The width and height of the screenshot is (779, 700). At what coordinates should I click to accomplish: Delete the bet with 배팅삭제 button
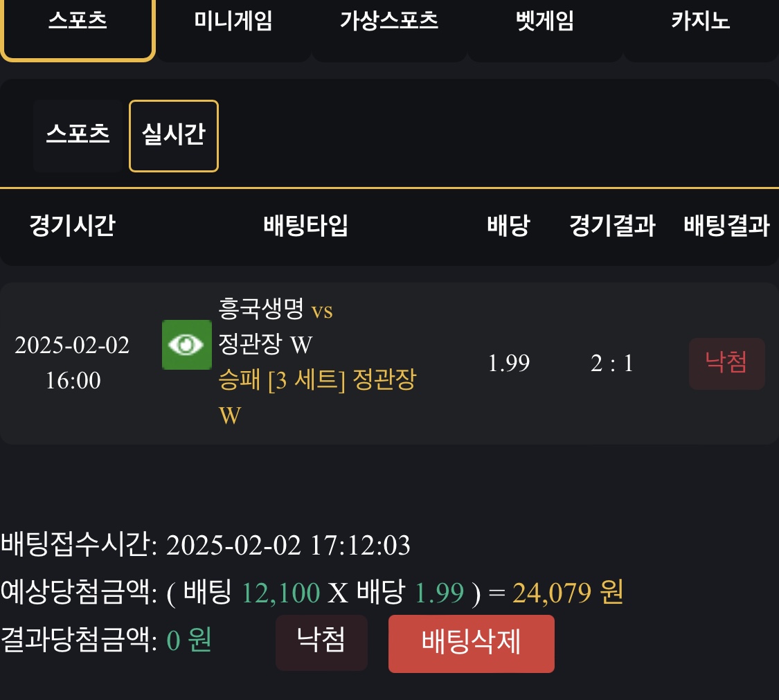(471, 643)
